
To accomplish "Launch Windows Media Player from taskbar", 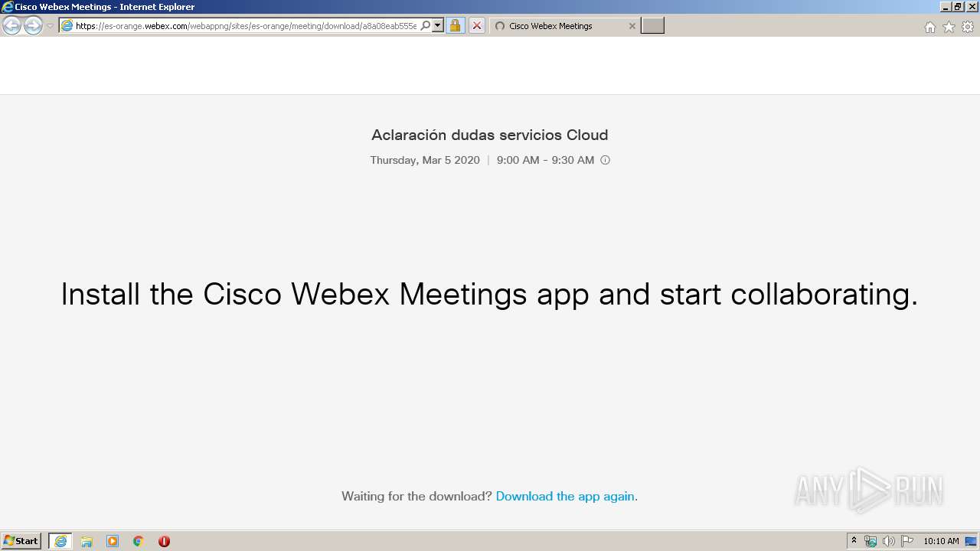I will [113, 541].
